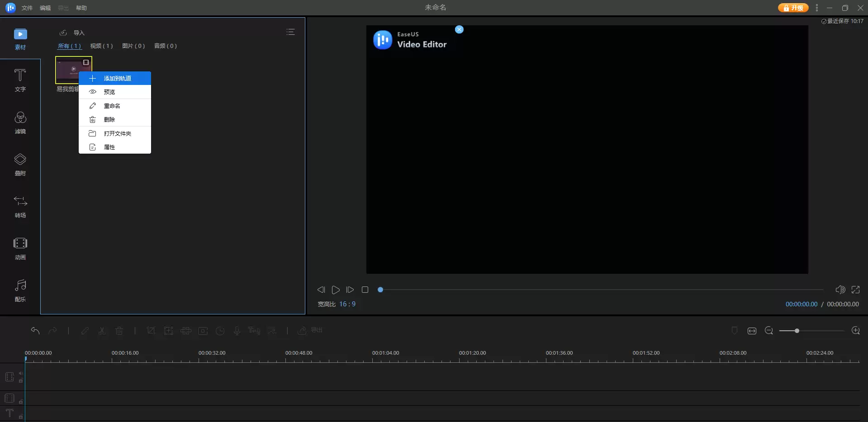The width and height of the screenshot is (868, 422).
Task: Open the 编辑 menu
Action: pyautogui.click(x=45, y=8)
